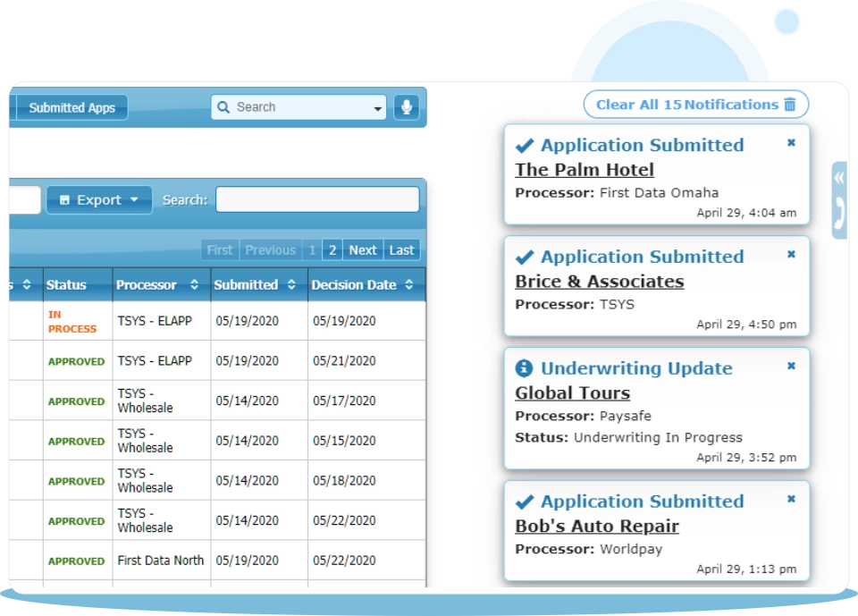Click the decision date 05/17/2020
Image resolution: width=858 pixels, height=616 pixels.
click(x=344, y=401)
